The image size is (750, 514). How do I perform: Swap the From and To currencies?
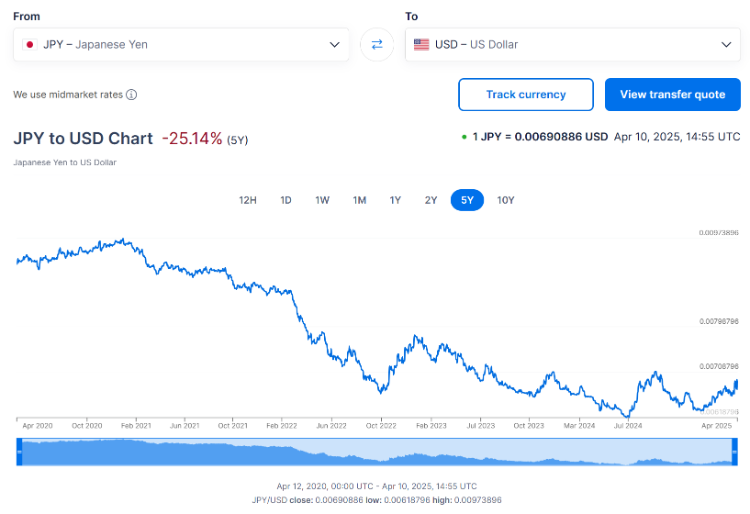pyautogui.click(x=377, y=44)
